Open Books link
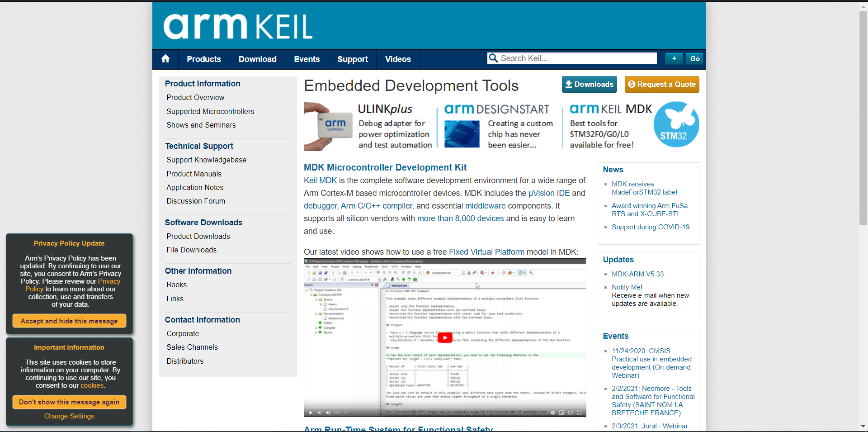The height and width of the screenshot is (432, 868). (177, 285)
